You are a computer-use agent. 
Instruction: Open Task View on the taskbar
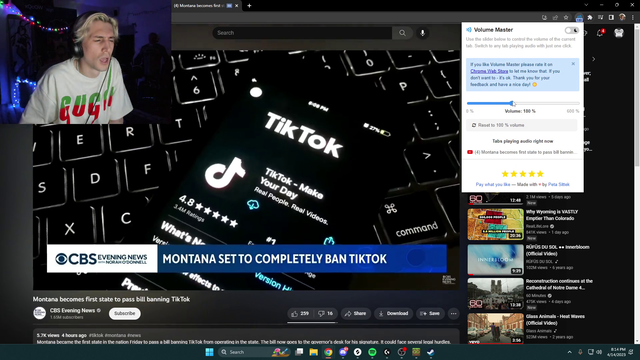pos(299,352)
